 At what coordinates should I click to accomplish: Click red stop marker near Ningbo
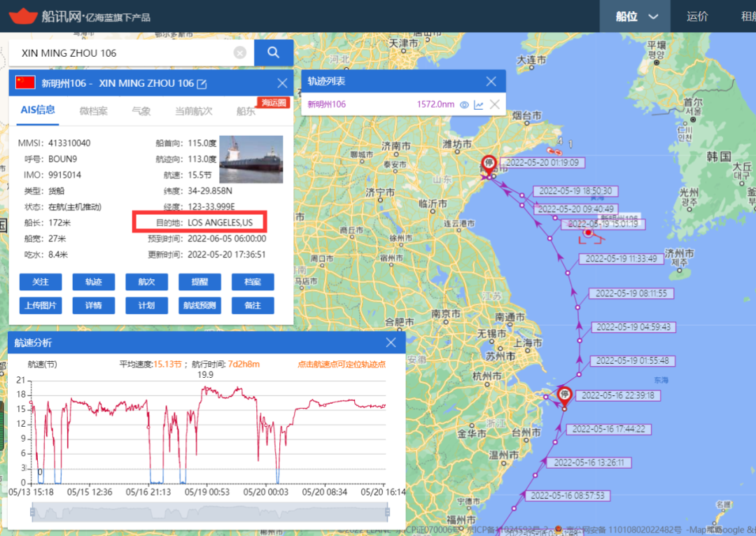(564, 395)
